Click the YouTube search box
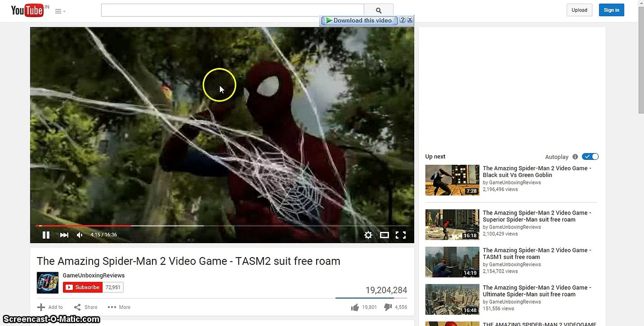This screenshot has height=326, width=644. [x=232, y=10]
